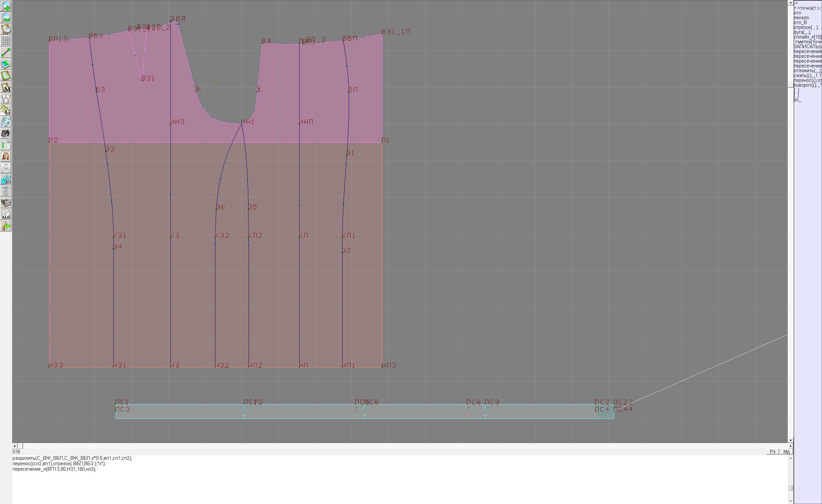Open the books library icon
The width and height of the screenshot is (822, 504).
coord(6,203)
